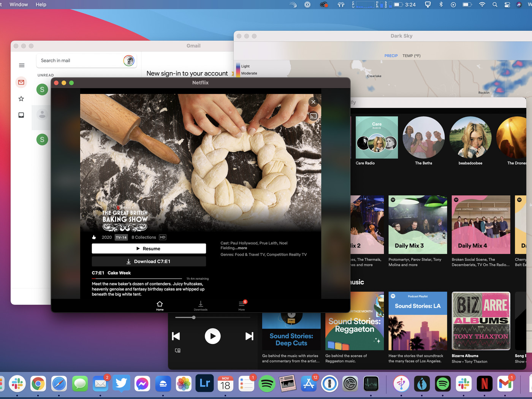
Task: Click the thumbs up rating icon in Netflix
Action: [94, 237]
